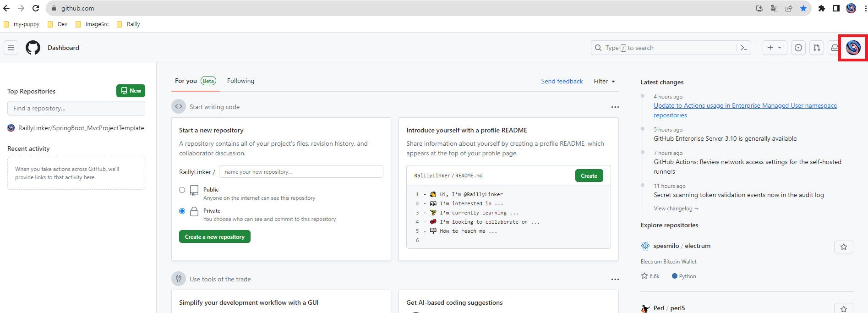Open the command palette icon in search bar
This screenshot has width=868, height=313.
744,48
